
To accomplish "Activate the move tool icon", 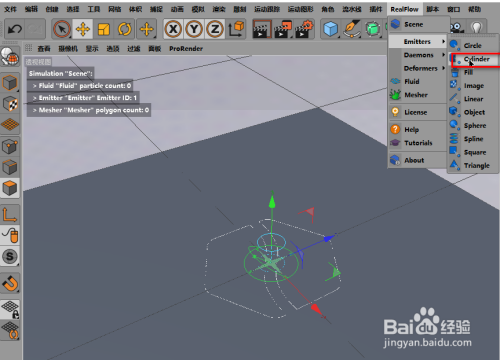I will coord(83,29).
